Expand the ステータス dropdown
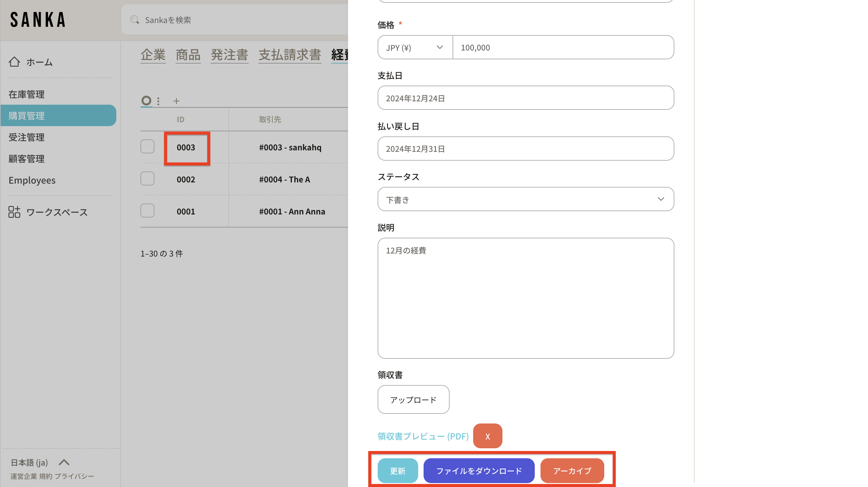 [525, 199]
